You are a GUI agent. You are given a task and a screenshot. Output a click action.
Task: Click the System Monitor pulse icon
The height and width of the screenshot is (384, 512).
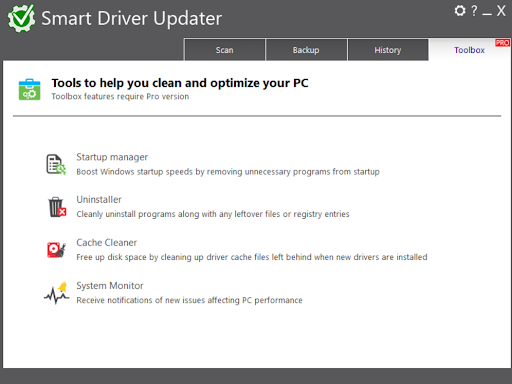click(x=57, y=293)
